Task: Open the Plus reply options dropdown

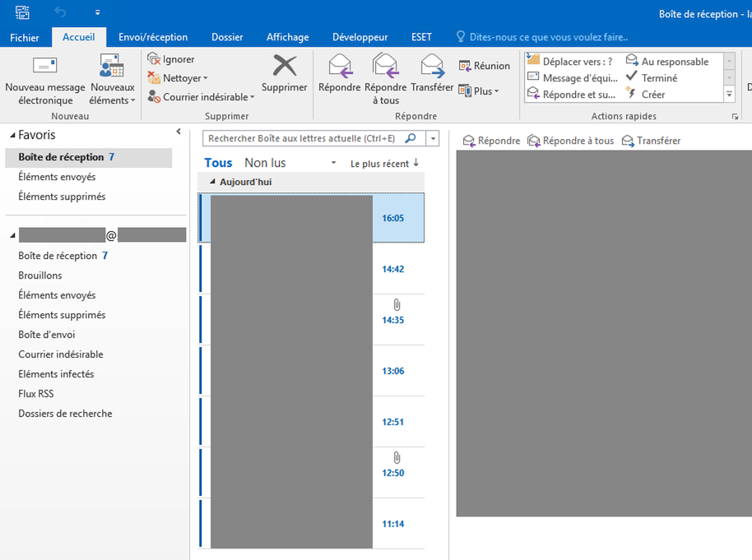Action: 479,91
